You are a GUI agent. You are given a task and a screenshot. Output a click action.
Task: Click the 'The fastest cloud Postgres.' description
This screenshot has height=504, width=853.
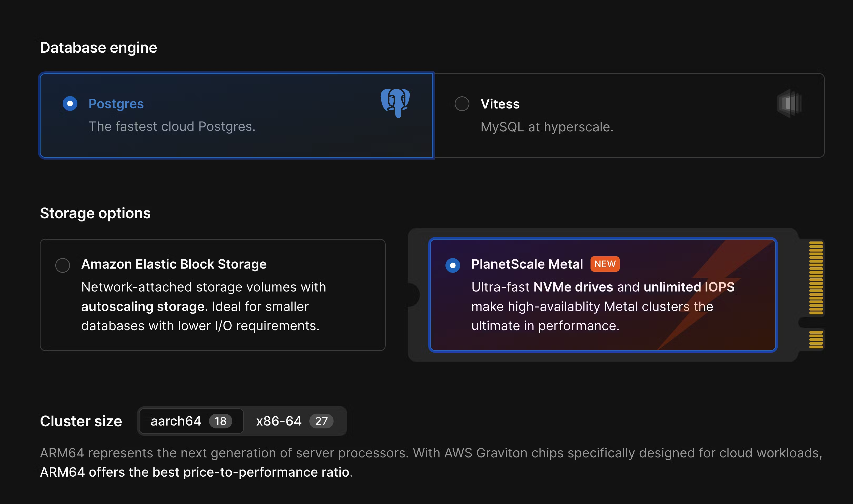tap(172, 126)
